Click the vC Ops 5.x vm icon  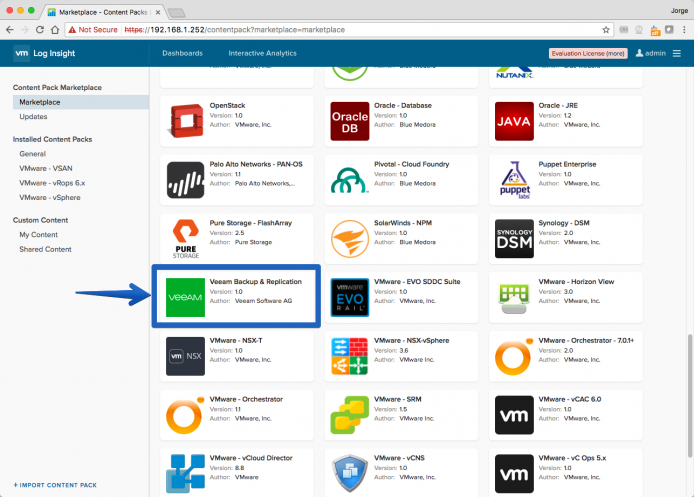tap(514, 474)
